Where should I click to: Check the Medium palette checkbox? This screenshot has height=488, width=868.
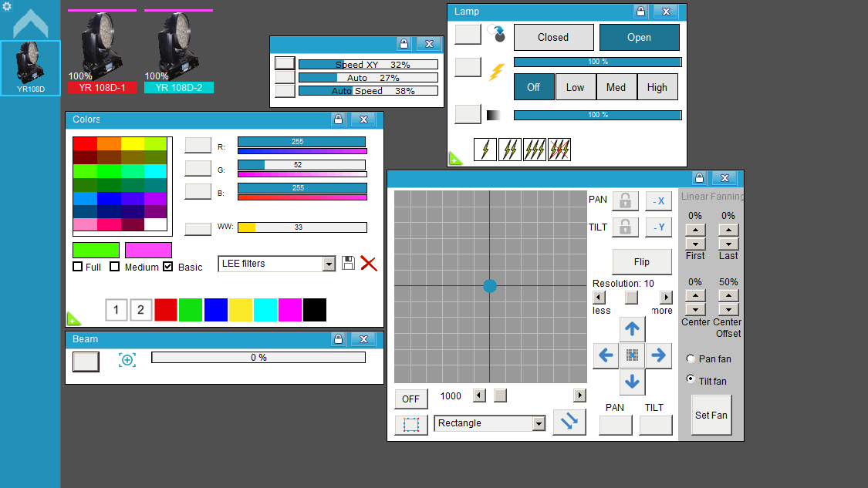point(115,267)
